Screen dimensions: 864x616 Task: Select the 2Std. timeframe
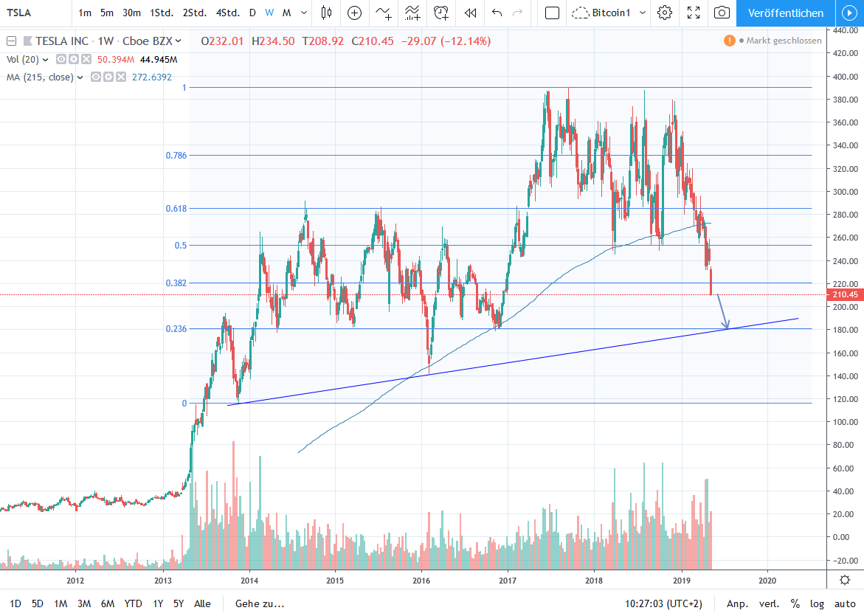tap(195, 13)
